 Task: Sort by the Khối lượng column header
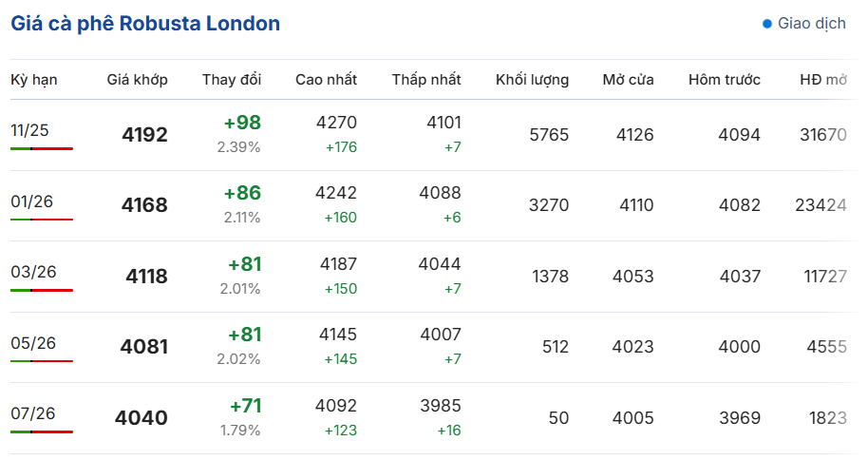(x=532, y=80)
